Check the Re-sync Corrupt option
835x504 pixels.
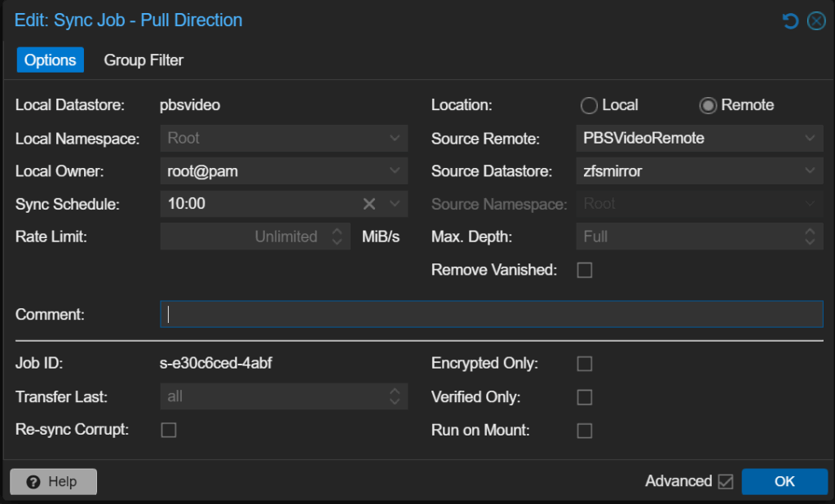tap(169, 430)
